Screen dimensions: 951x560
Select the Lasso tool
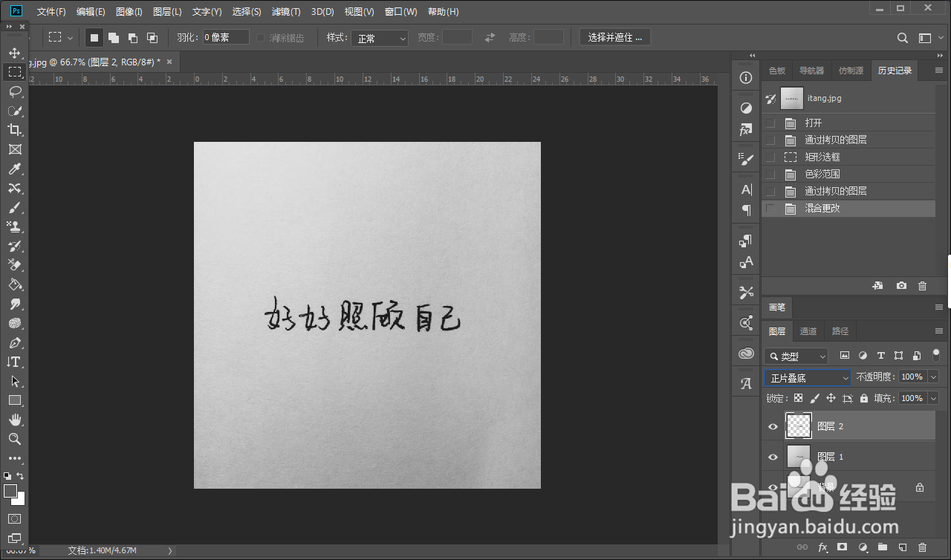tap(14, 91)
